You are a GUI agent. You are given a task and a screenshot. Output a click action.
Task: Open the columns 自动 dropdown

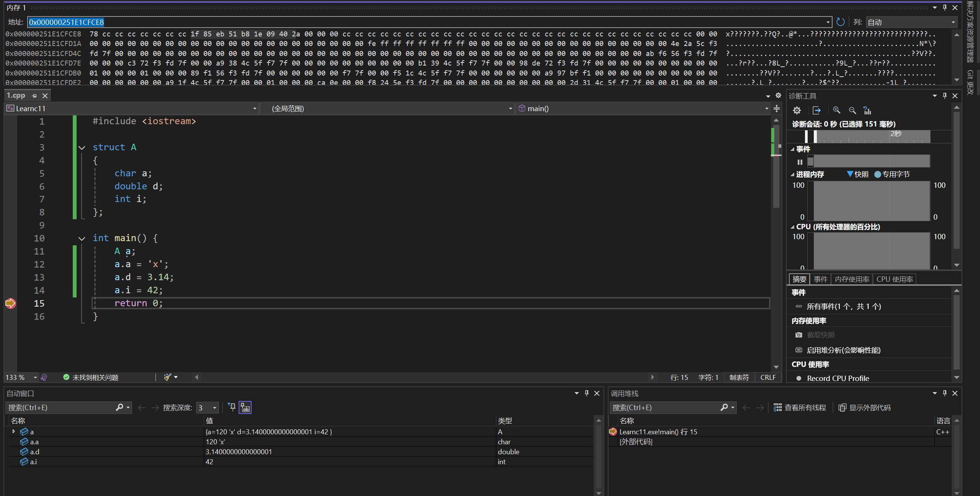coord(911,22)
